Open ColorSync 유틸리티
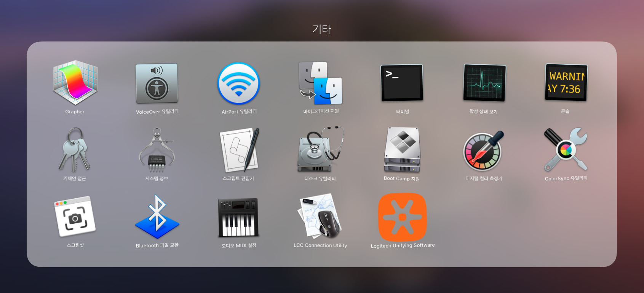This screenshot has width=644, height=293. 566,149
